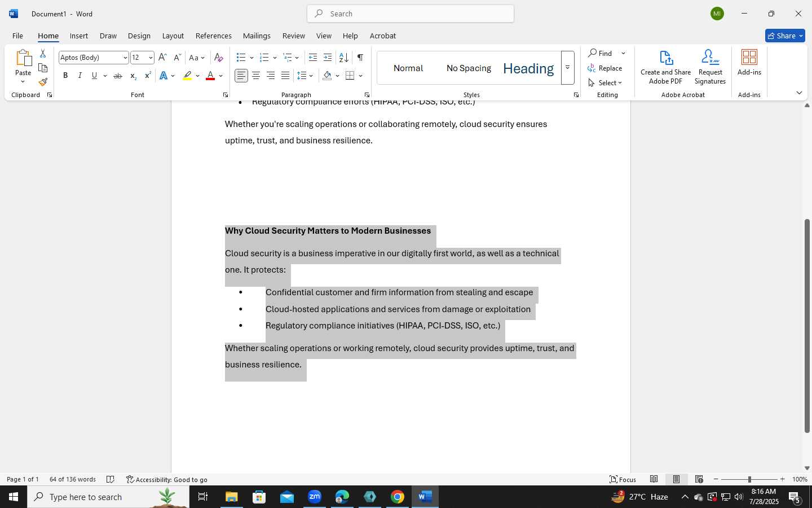Justify the selected paragraphs
812x508 pixels.
pyautogui.click(x=285, y=76)
